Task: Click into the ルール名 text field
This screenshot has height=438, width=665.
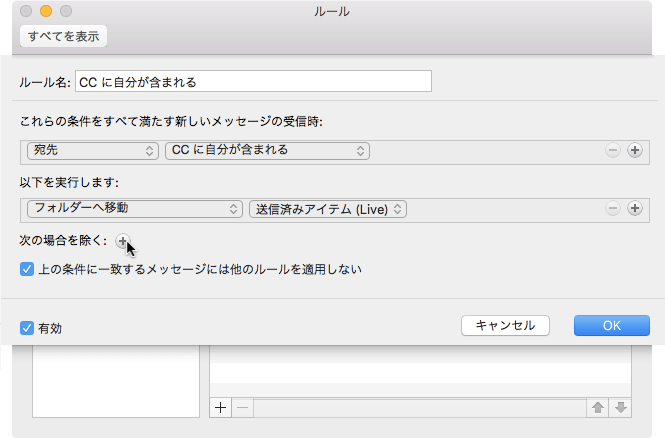Action: coord(252,81)
